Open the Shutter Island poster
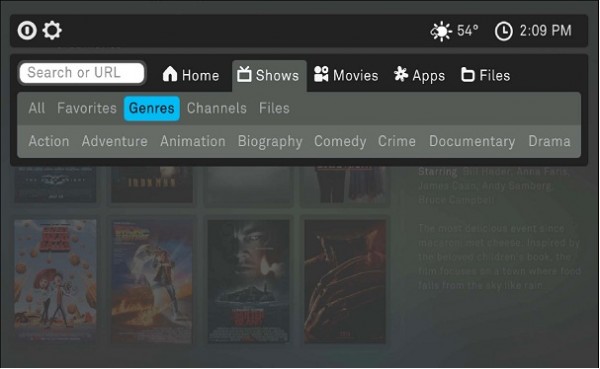The width and height of the screenshot is (600, 369). tap(248, 281)
